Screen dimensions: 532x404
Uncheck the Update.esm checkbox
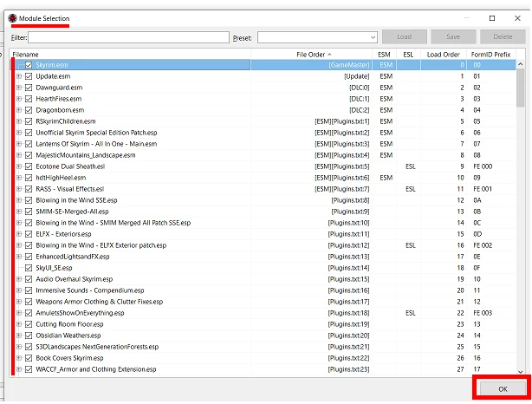(29, 76)
